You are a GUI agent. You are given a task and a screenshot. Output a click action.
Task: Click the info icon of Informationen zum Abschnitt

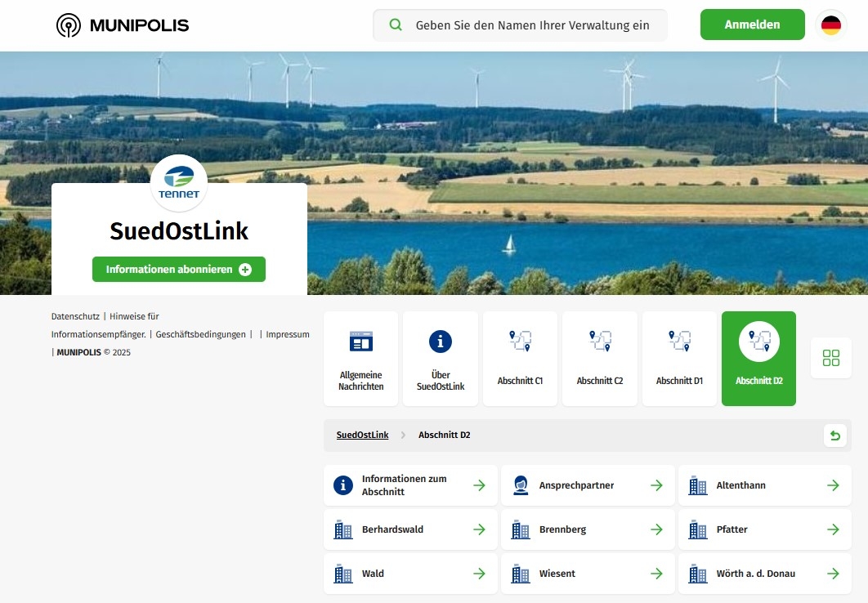coord(343,485)
